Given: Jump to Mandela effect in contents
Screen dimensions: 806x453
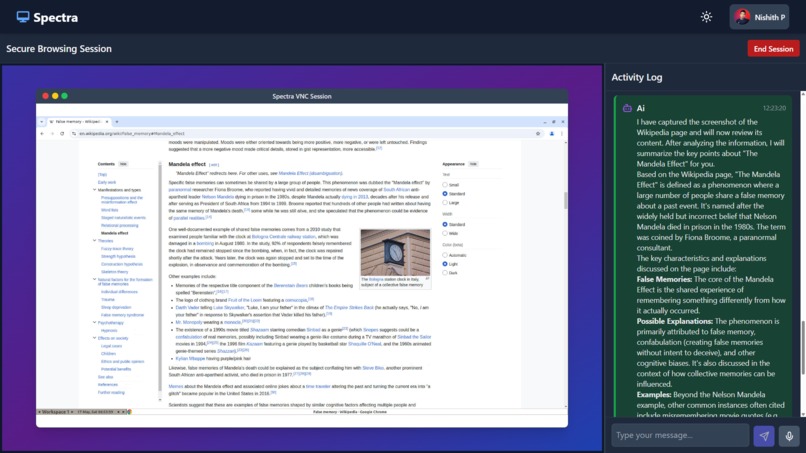Looking at the screenshot, I should tap(115, 233).
